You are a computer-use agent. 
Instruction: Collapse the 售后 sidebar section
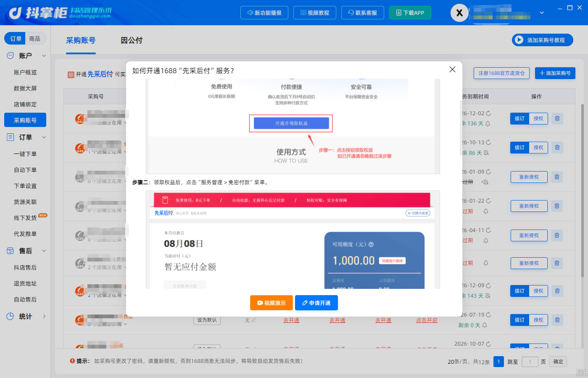coord(44,251)
